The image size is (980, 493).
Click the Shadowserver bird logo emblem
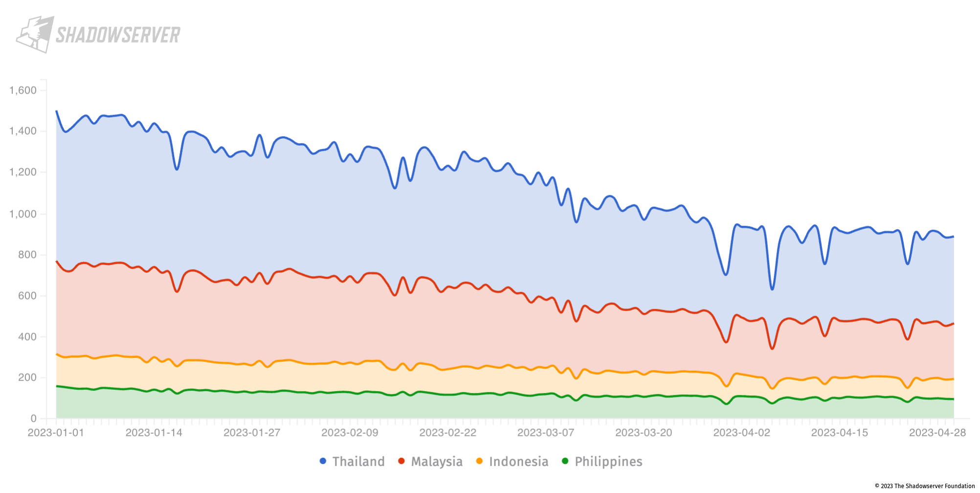[34, 34]
